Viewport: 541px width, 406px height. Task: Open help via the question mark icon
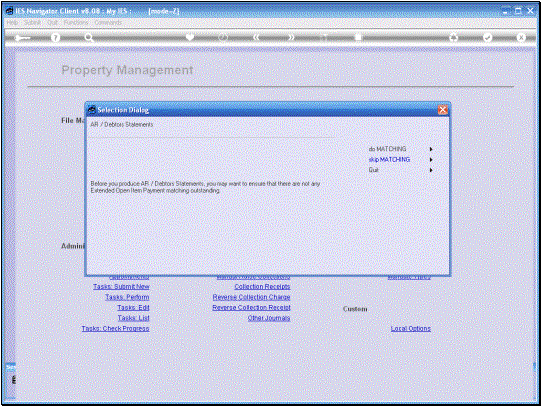click(x=55, y=38)
